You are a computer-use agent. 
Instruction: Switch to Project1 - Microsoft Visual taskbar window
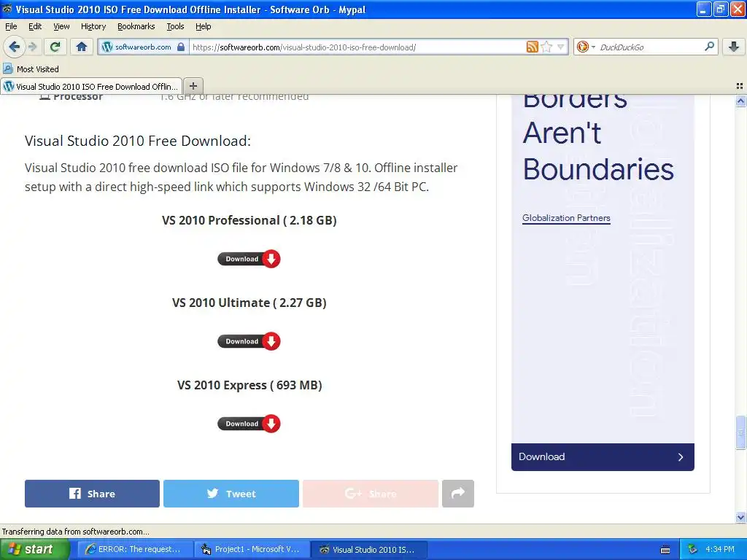click(x=252, y=550)
